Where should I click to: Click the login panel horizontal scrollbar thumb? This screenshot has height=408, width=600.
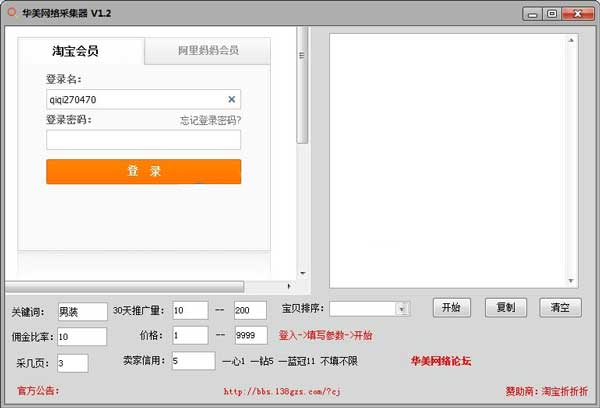click(x=124, y=286)
